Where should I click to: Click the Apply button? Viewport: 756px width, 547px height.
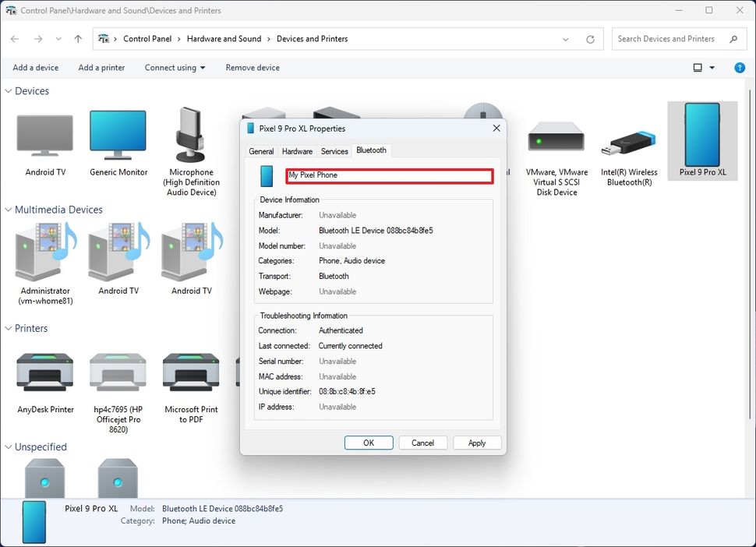476,443
